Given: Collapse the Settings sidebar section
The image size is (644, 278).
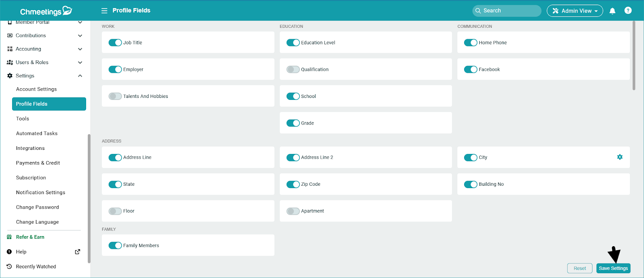Looking at the screenshot, I should 80,76.
